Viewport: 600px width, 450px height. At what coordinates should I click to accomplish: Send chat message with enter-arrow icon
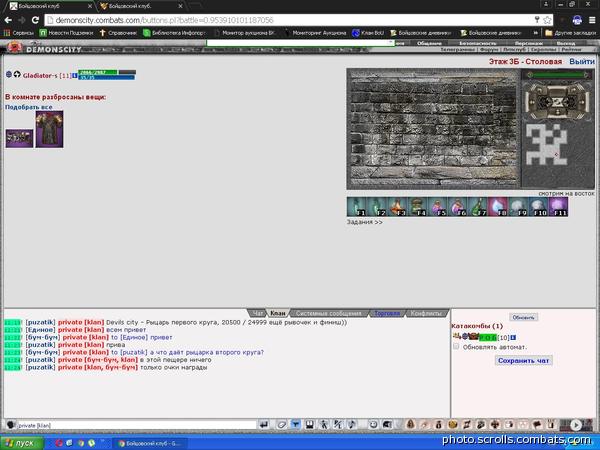pyautogui.click(x=264, y=425)
